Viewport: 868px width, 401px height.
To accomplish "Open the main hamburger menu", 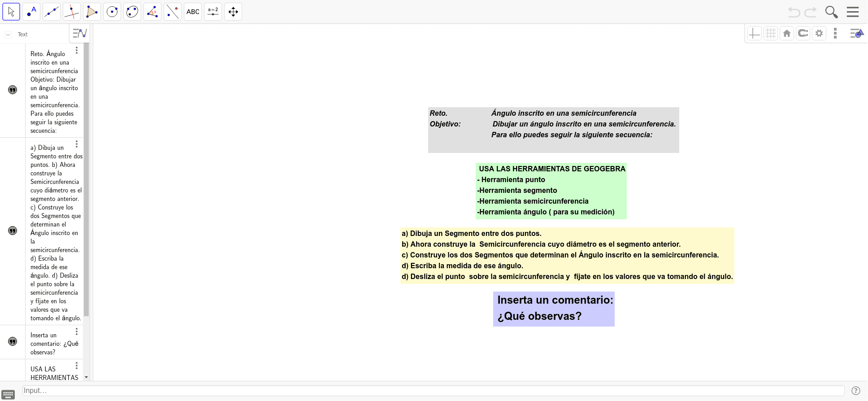I will click(x=853, y=12).
